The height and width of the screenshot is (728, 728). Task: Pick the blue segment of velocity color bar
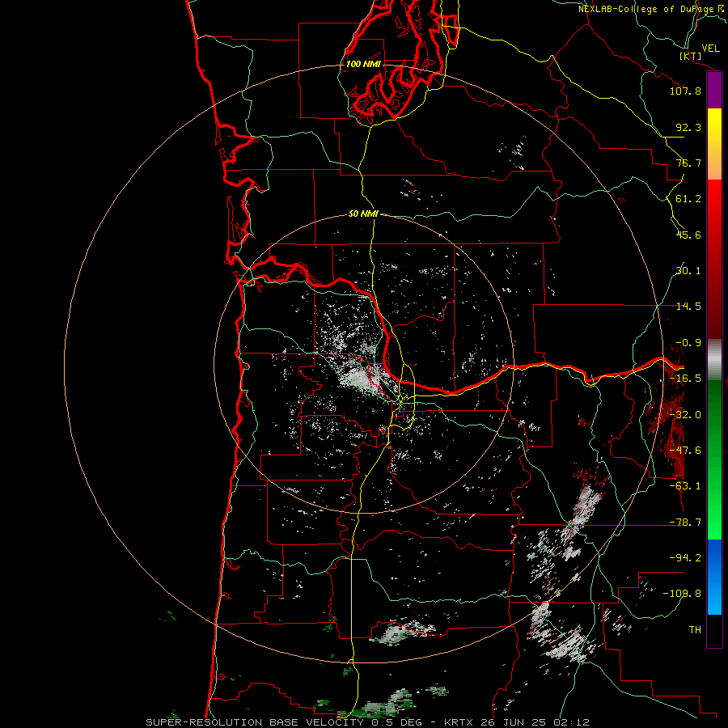coord(714,577)
